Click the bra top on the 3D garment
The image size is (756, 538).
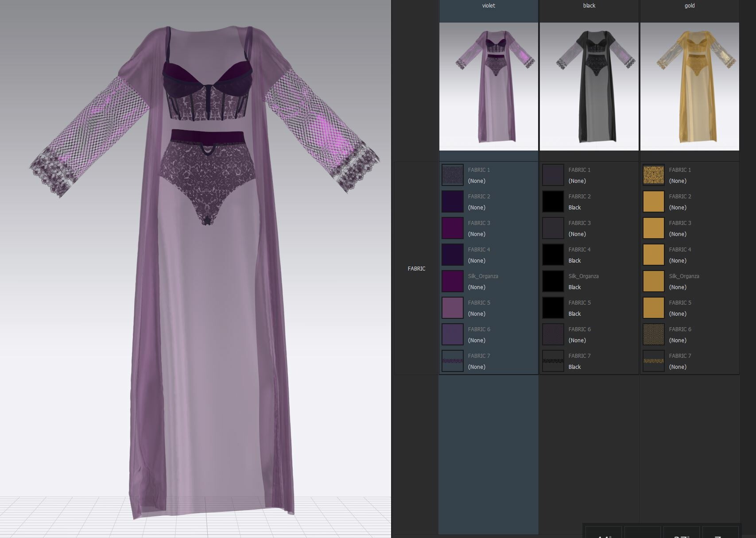207,91
